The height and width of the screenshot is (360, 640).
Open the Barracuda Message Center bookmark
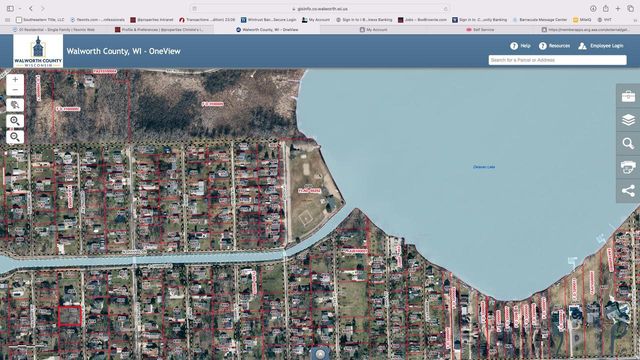tap(540, 20)
